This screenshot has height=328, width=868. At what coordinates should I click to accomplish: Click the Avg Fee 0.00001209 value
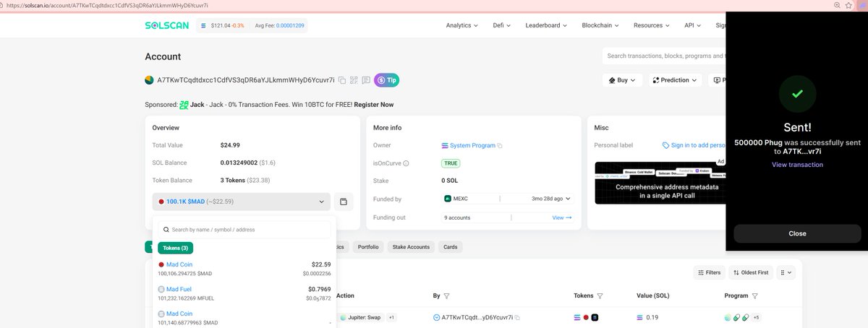tap(290, 25)
